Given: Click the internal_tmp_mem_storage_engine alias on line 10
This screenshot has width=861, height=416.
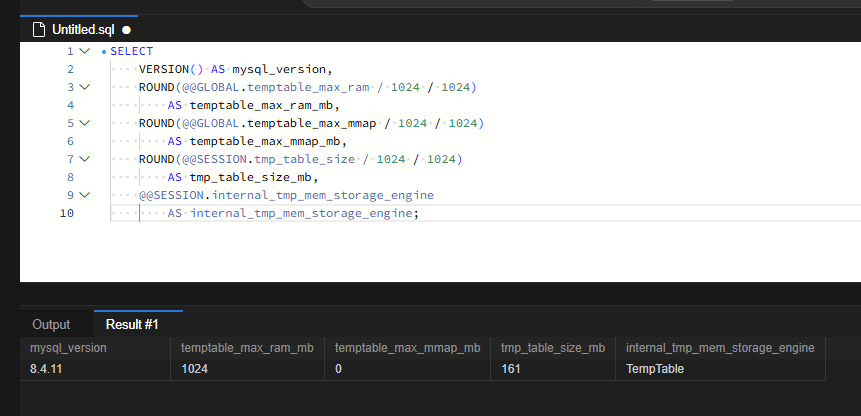Looking at the screenshot, I should pos(301,213).
